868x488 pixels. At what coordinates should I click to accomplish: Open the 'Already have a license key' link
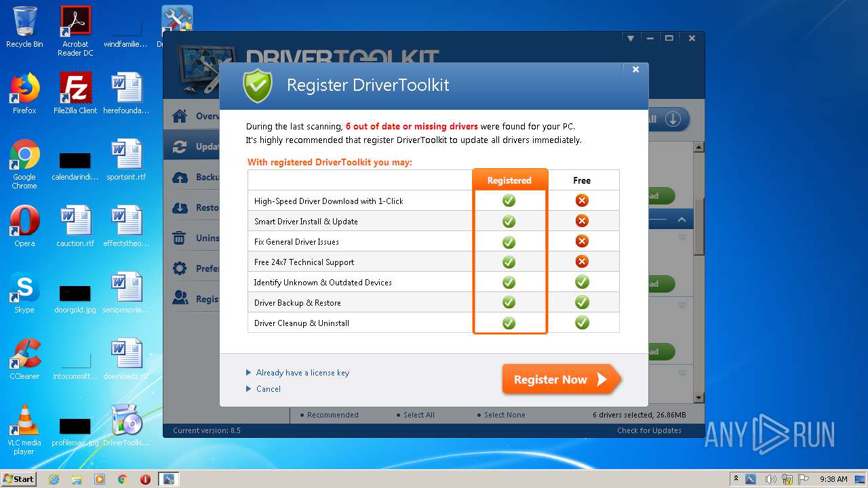(x=302, y=373)
